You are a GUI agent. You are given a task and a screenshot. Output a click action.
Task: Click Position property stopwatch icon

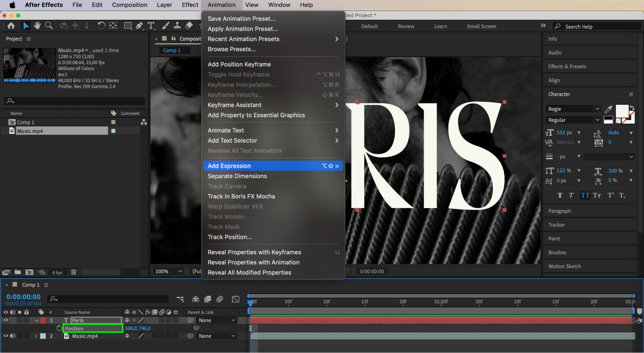[59, 328]
